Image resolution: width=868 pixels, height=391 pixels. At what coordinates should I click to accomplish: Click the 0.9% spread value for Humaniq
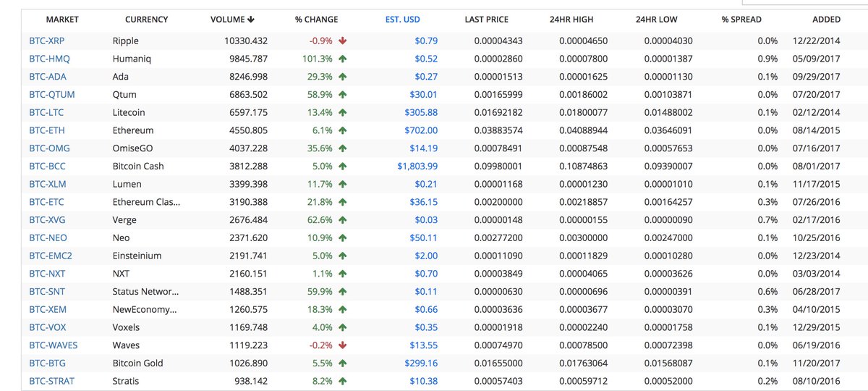767,59
